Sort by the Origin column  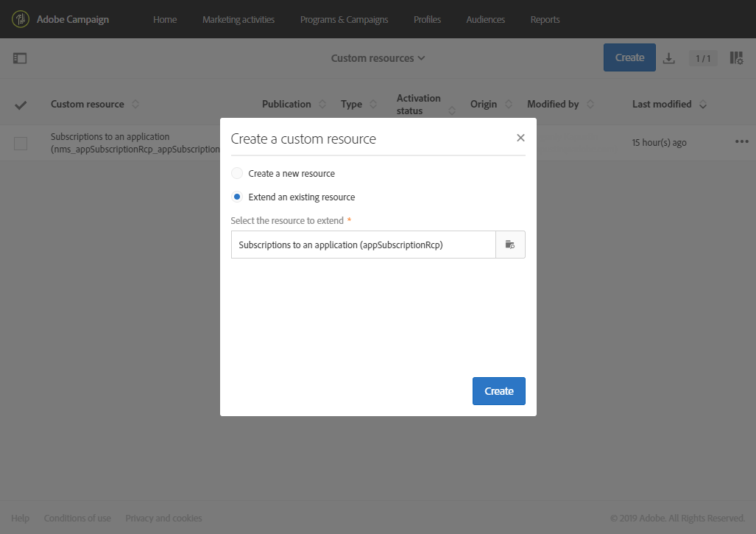tap(509, 104)
